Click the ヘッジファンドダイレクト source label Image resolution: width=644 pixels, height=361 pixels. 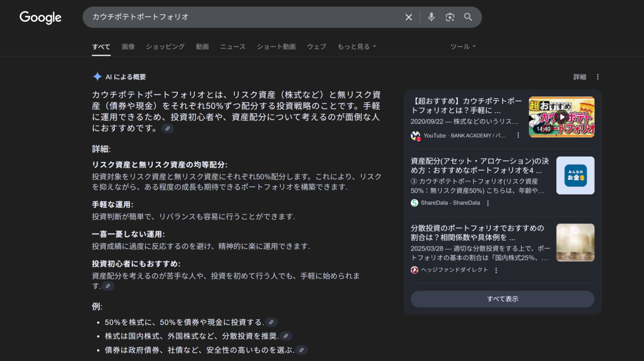(x=455, y=270)
